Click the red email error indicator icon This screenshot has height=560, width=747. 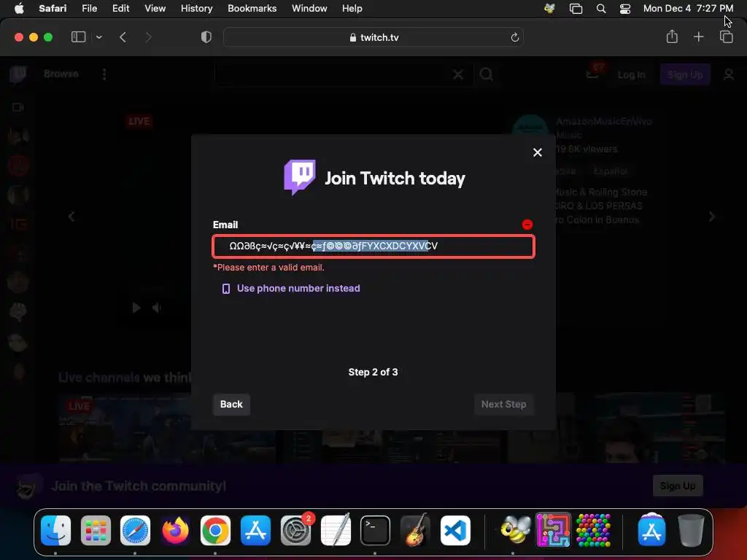tap(527, 225)
